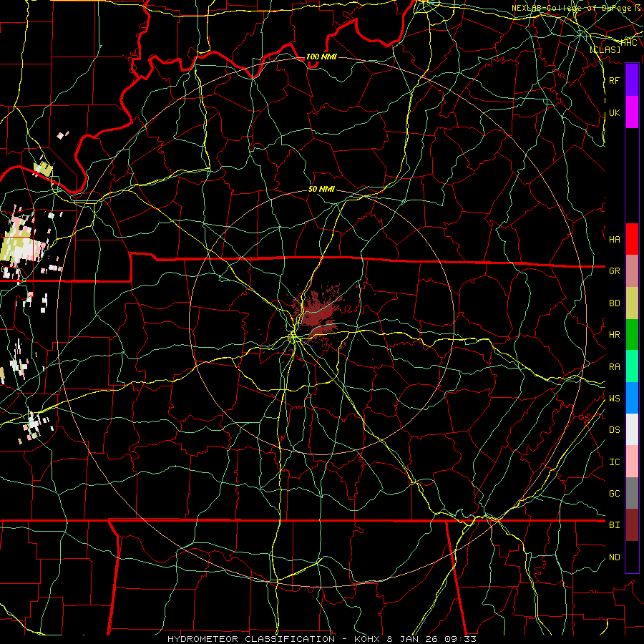Click the BD legend label
The image size is (644, 644).
click(615, 303)
